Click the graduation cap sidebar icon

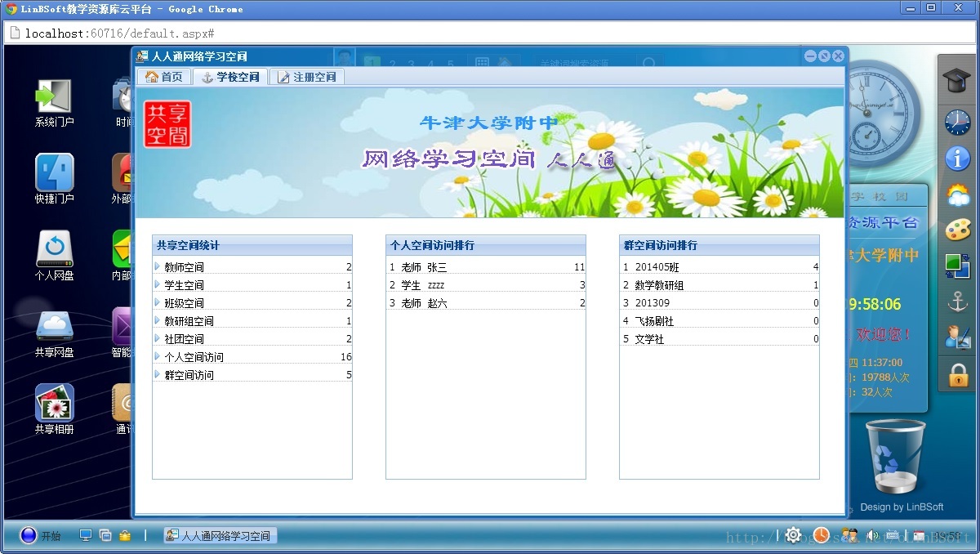957,80
